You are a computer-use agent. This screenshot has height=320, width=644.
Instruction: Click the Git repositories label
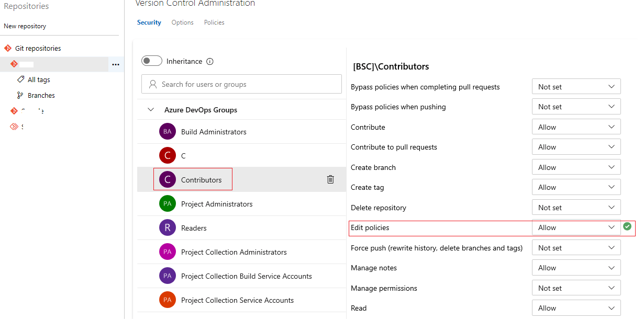coord(38,48)
